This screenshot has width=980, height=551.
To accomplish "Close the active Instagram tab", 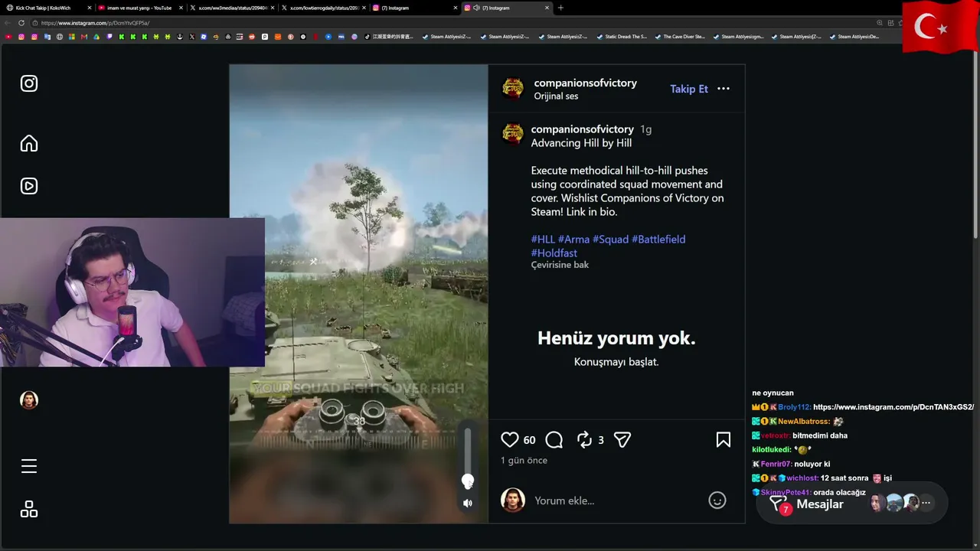I will pos(547,8).
